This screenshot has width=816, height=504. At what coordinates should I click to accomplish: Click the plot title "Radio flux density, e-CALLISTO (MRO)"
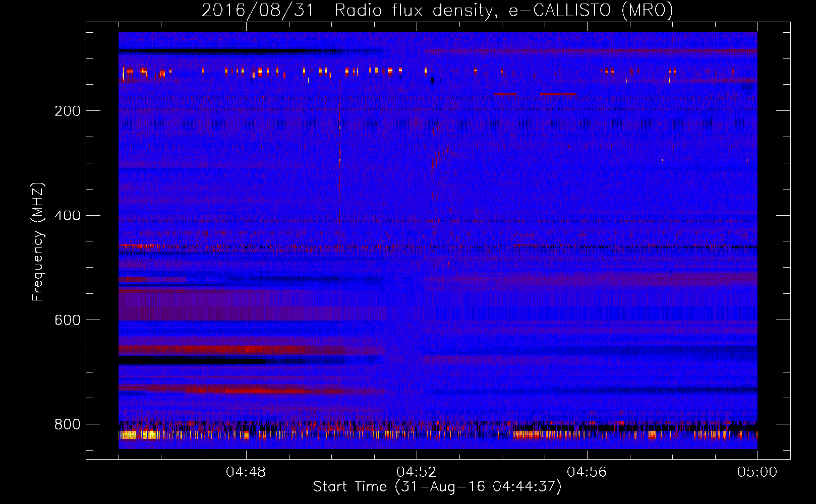(504, 10)
